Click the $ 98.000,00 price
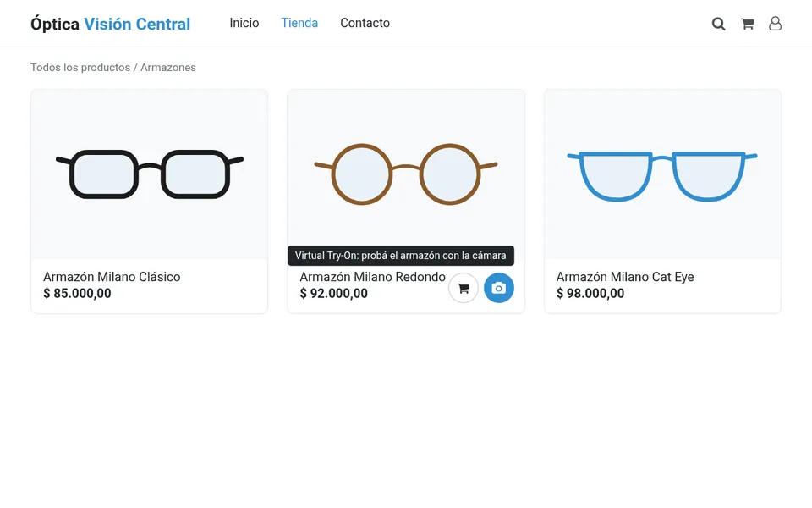This screenshot has width=812, height=508. click(x=590, y=294)
